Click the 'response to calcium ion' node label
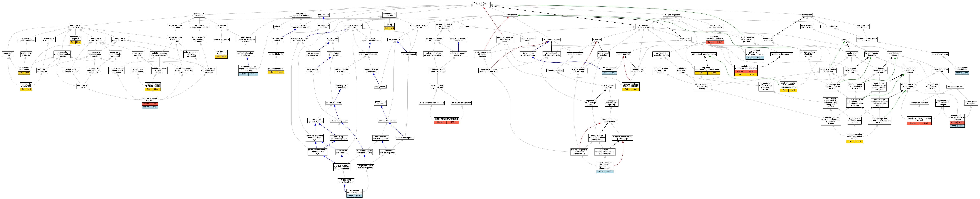 (x=24, y=69)
